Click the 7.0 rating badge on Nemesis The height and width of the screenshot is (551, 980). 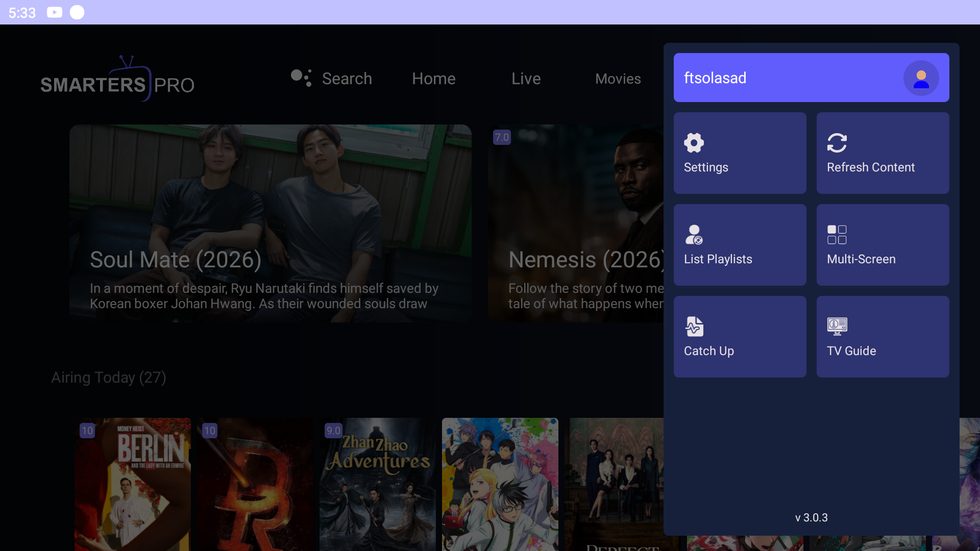pyautogui.click(x=502, y=137)
